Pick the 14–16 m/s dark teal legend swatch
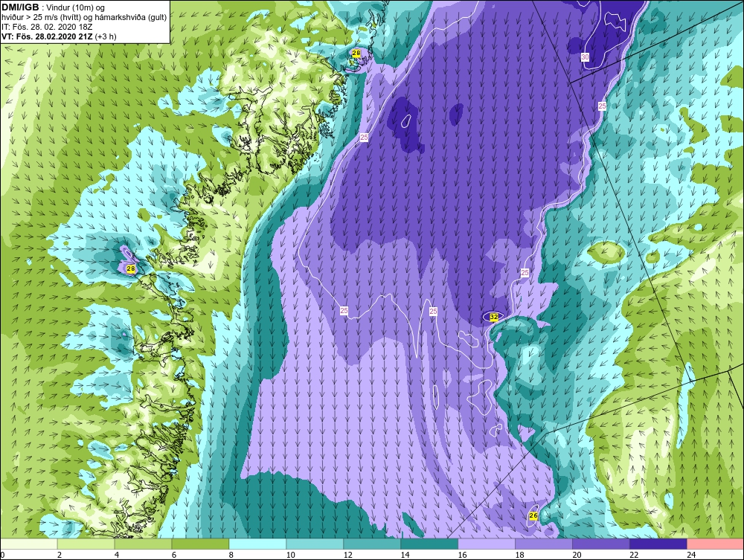This screenshot has width=744, height=560. click(429, 544)
